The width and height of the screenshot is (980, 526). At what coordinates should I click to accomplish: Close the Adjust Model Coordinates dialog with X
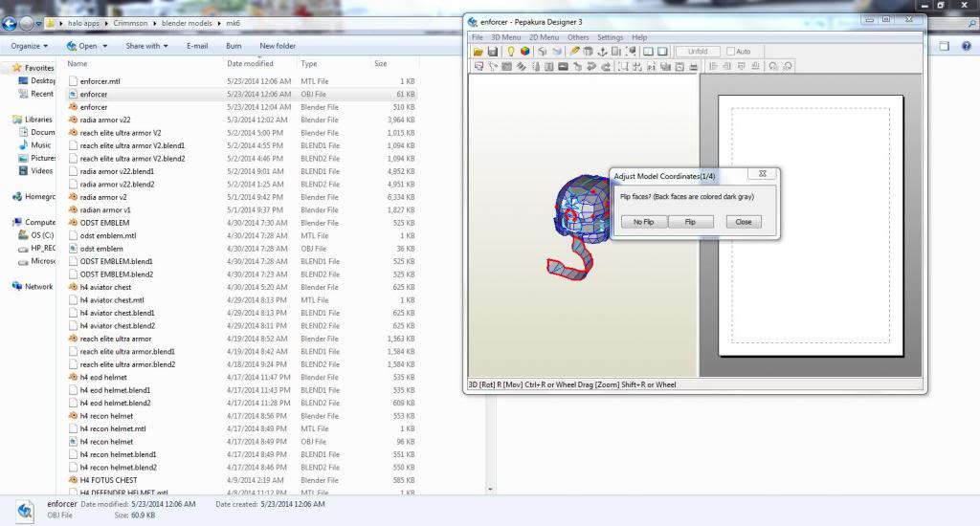pyautogui.click(x=763, y=174)
